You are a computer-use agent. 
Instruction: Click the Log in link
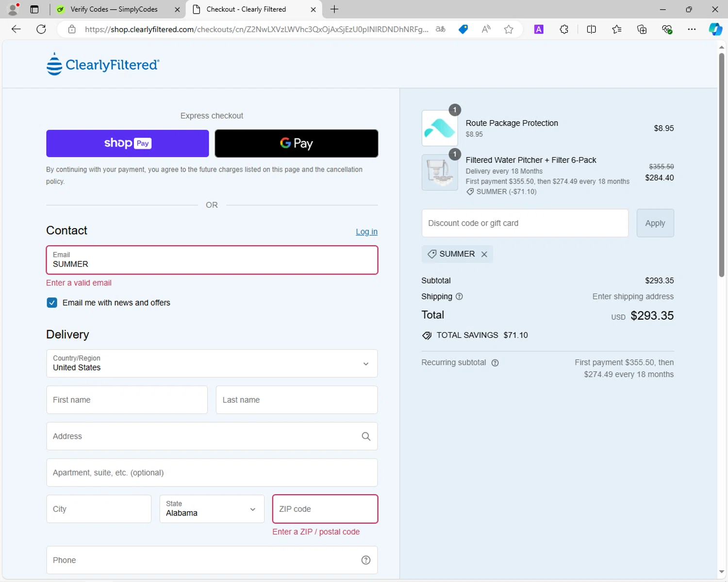pos(366,232)
